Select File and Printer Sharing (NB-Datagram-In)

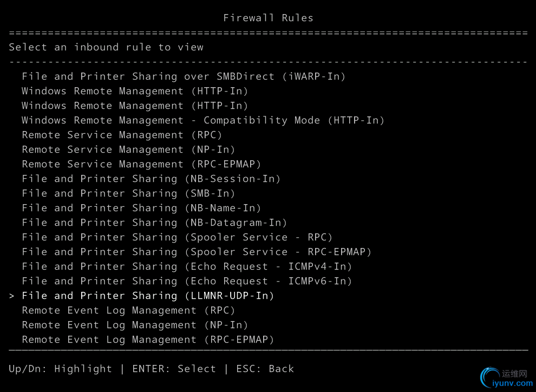click(154, 223)
